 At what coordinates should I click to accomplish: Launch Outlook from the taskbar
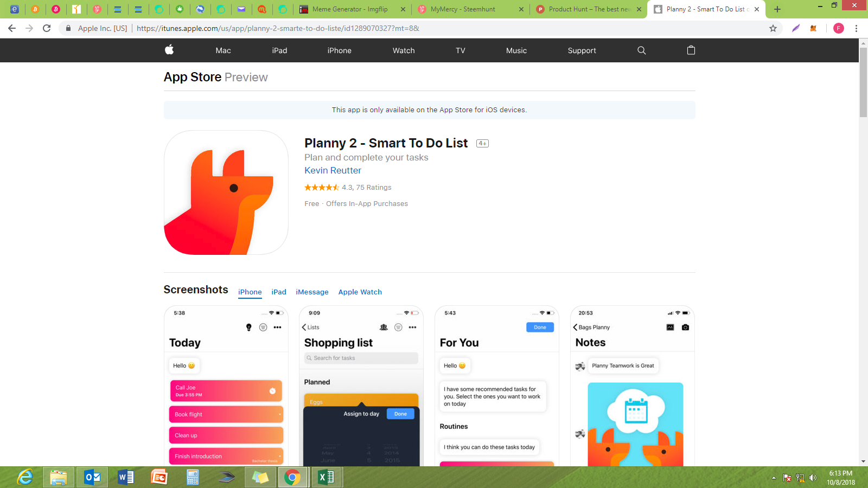[x=93, y=477]
